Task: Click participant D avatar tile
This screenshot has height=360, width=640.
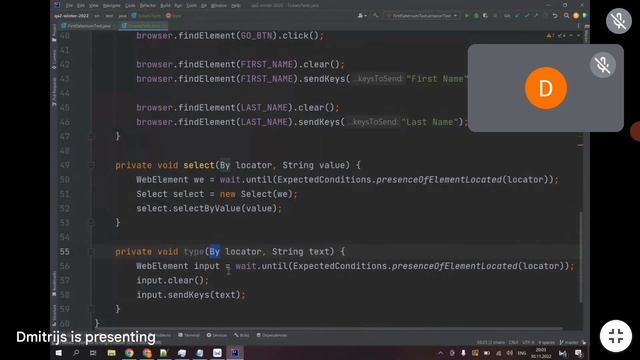Action: coord(546,88)
